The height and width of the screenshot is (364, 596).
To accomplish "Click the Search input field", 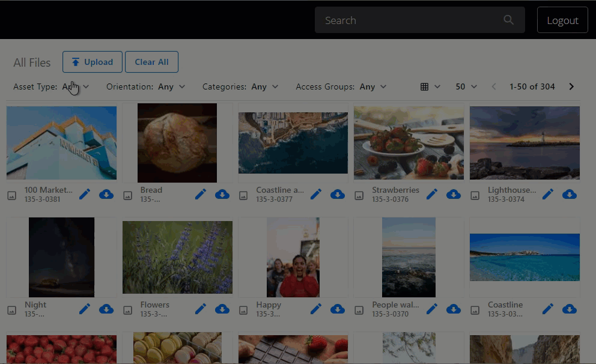I will tap(419, 20).
